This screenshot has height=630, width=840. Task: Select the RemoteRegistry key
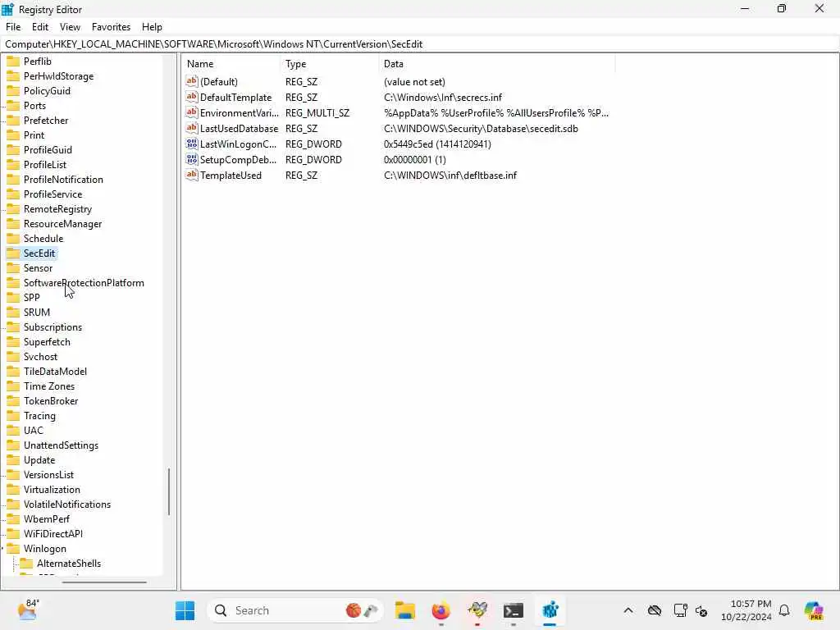click(x=58, y=209)
